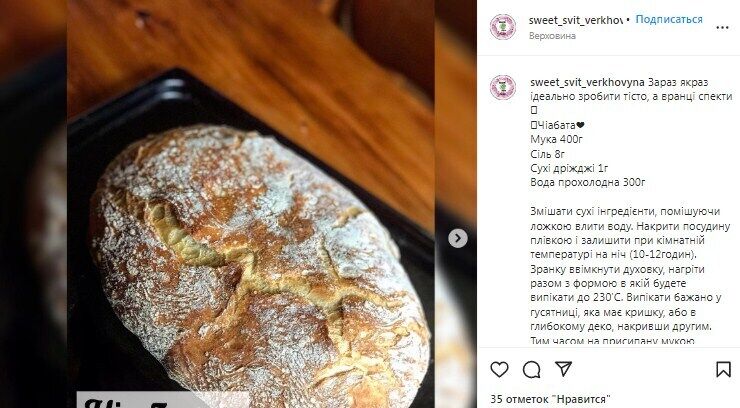The width and height of the screenshot is (740, 408).
Task: Go to next photo with arrow button
Action: [457, 238]
